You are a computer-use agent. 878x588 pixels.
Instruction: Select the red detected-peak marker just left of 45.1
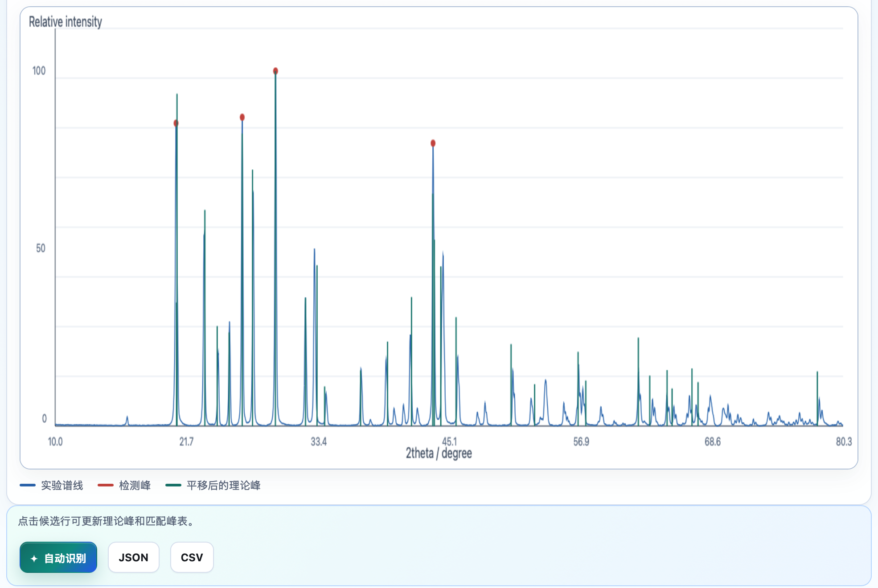pyautogui.click(x=433, y=143)
